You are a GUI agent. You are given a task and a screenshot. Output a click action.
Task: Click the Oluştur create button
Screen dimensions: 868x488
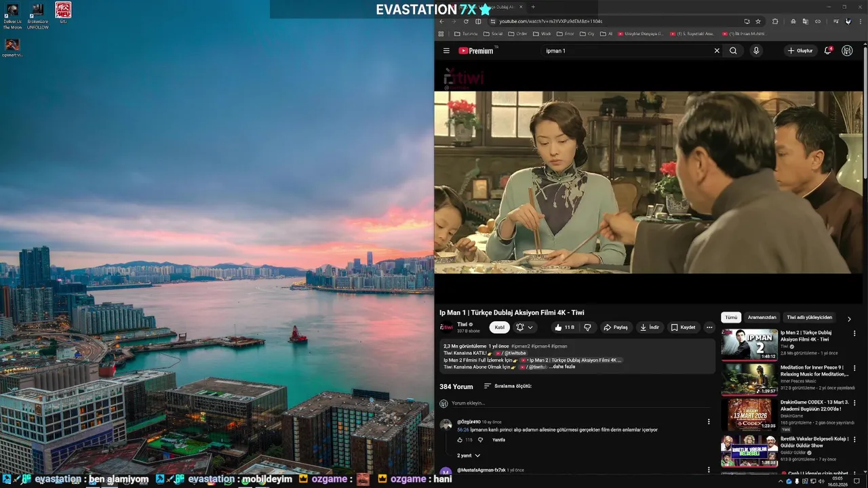pos(800,51)
